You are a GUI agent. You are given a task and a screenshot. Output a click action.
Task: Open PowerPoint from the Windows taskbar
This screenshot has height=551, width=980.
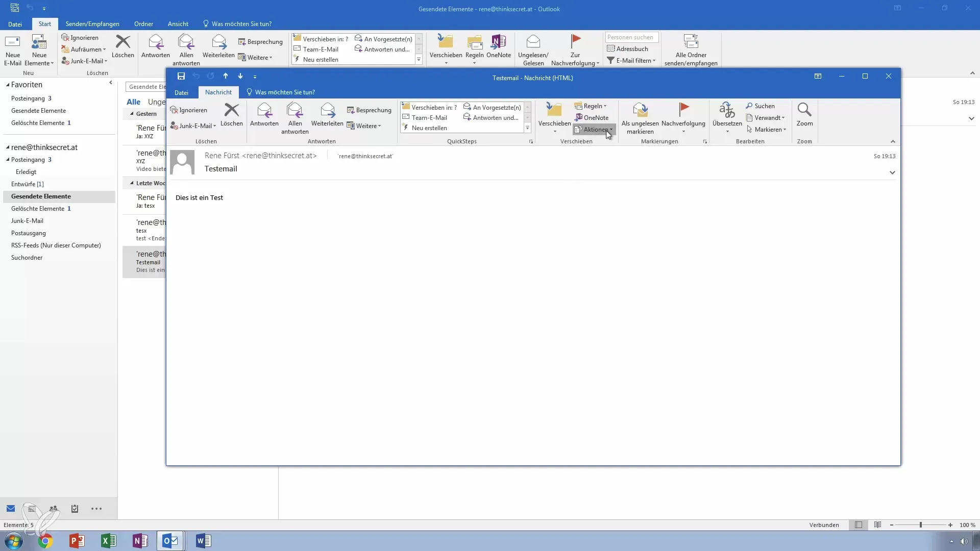[77, 541]
